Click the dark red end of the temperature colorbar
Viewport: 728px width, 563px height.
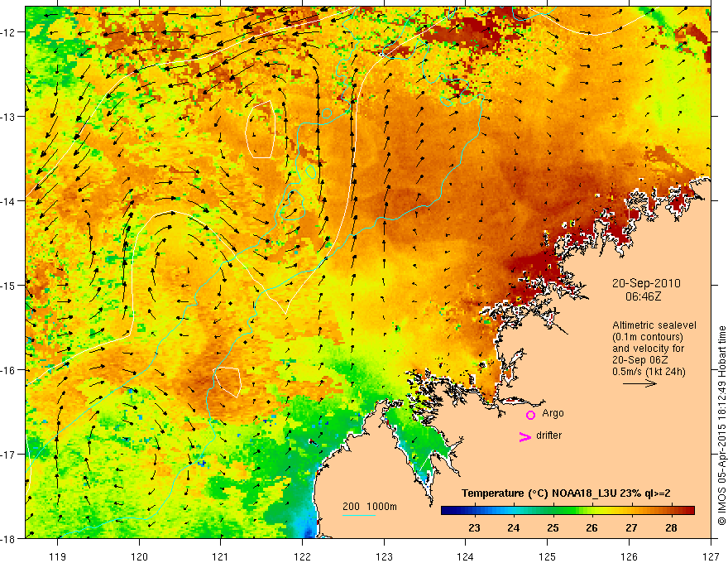coord(691,511)
